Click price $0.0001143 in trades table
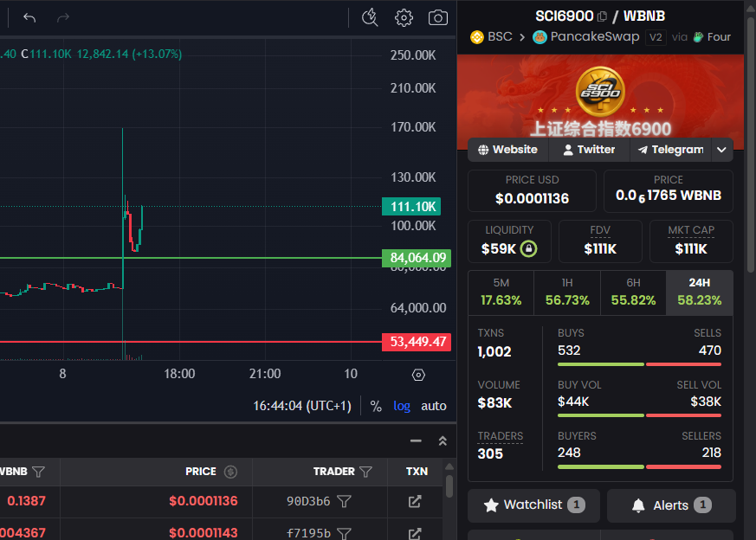The height and width of the screenshot is (540, 756). (203, 533)
